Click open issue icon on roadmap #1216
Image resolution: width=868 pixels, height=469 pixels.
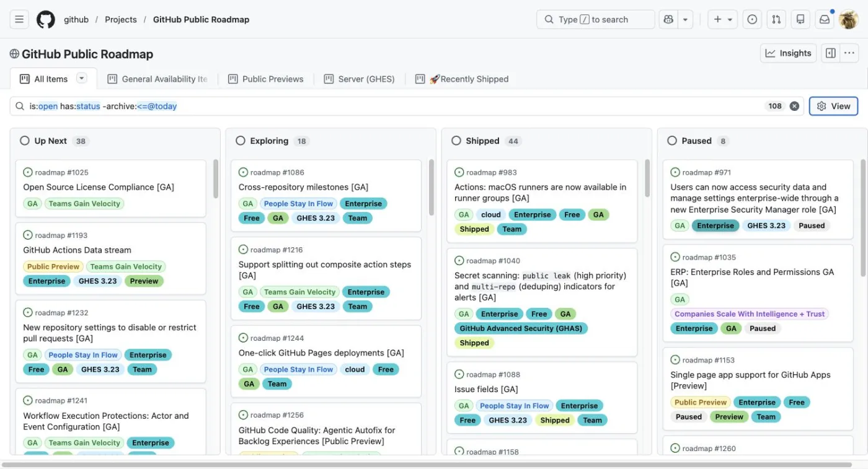pos(244,250)
